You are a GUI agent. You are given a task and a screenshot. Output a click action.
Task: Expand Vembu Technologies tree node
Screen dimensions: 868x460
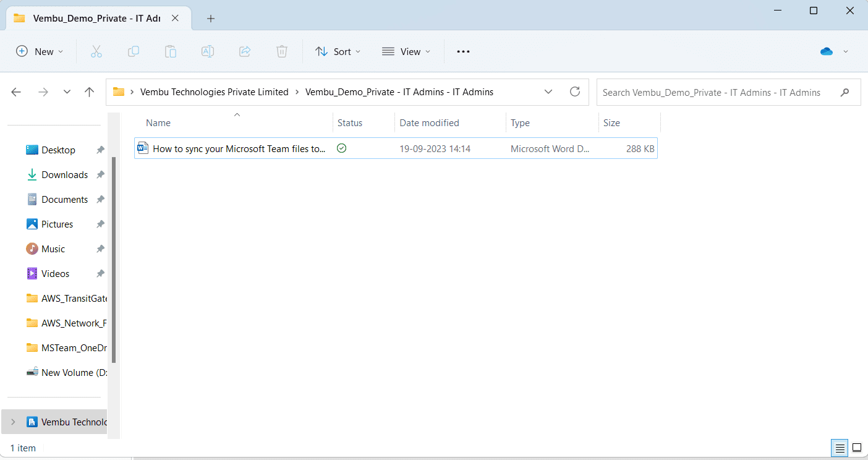(13, 422)
